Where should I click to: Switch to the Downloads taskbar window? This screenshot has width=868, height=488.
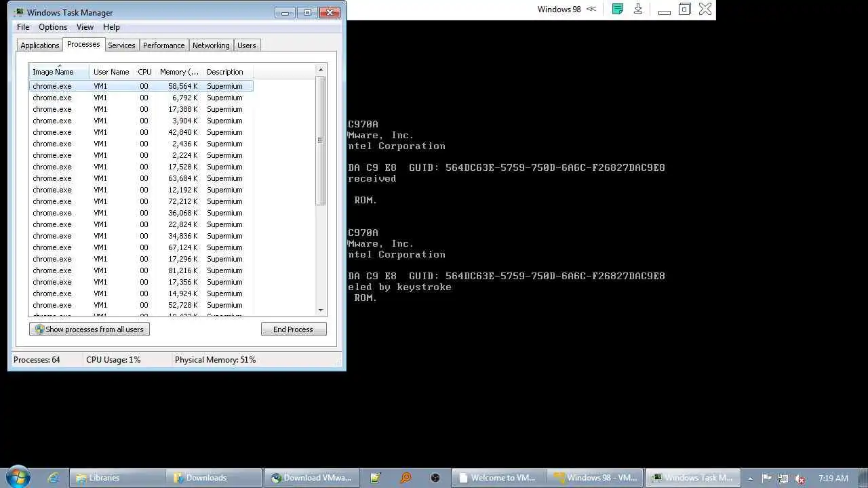pyautogui.click(x=215, y=478)
